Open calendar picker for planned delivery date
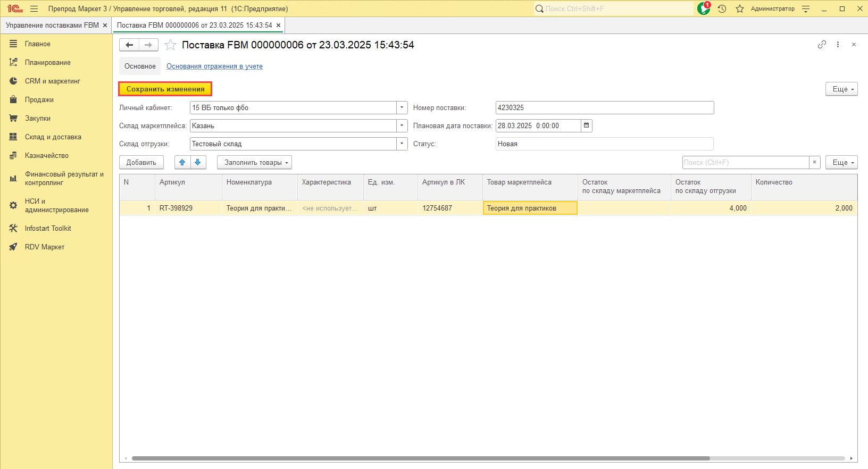 pos(587,126)
